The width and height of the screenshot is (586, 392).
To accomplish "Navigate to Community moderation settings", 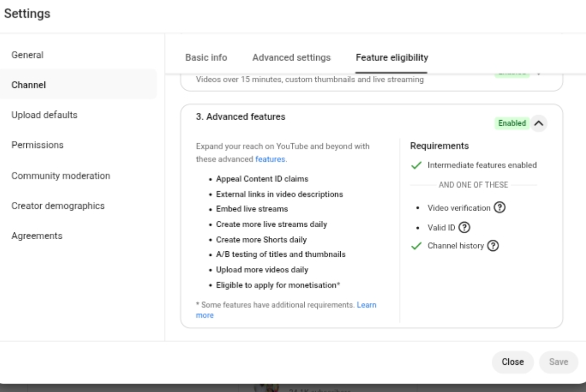I will coord(61,176).
